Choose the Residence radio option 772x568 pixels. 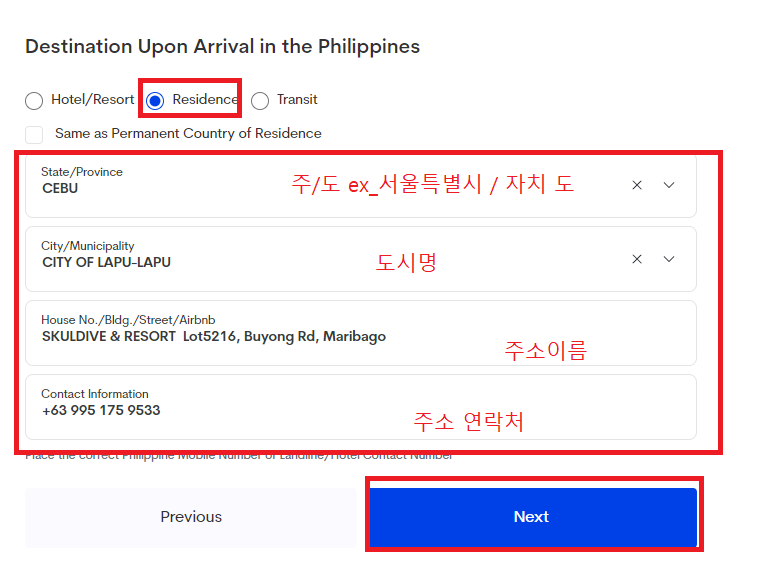click(x=155, y=100)
